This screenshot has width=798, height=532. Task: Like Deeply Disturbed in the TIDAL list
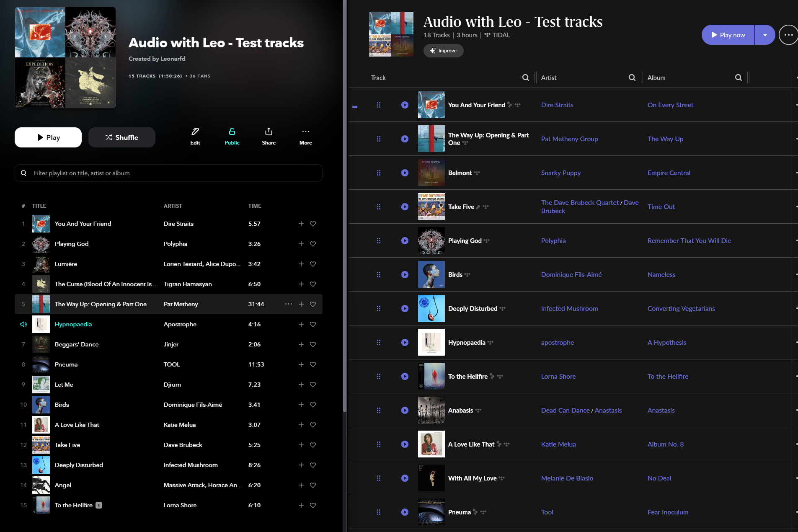[x=313, y=465]
